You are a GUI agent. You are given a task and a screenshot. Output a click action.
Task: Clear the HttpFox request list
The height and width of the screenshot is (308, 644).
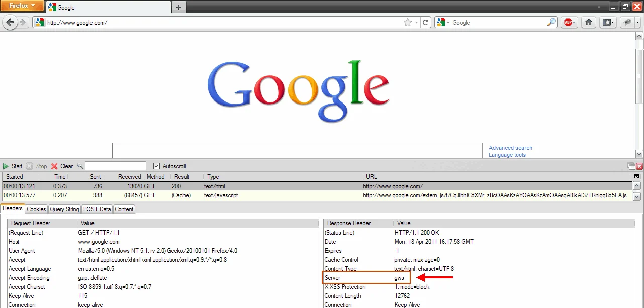(x=62, y=166)
